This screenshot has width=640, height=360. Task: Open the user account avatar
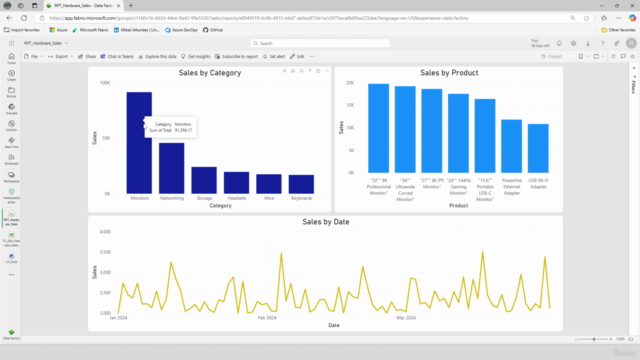[x=631, y=43]
